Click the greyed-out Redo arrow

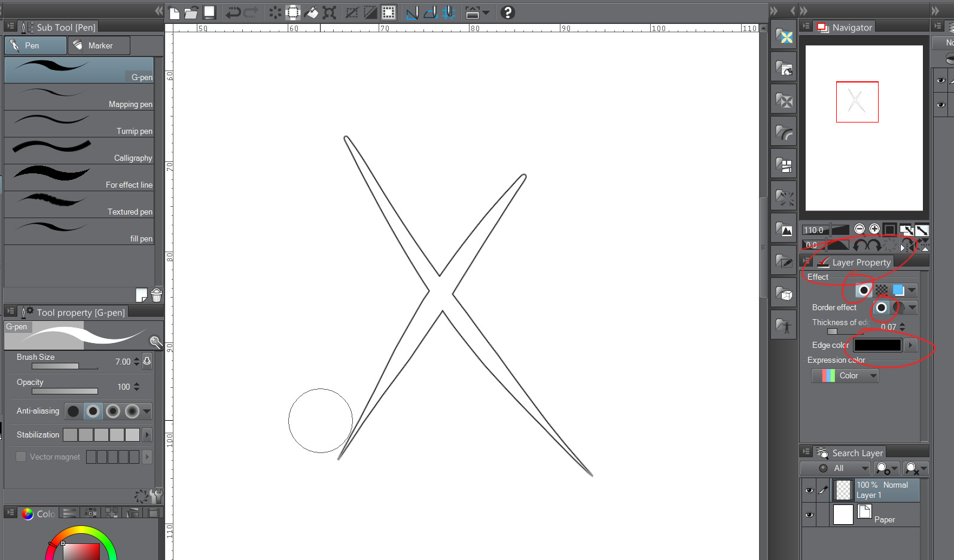251,13
